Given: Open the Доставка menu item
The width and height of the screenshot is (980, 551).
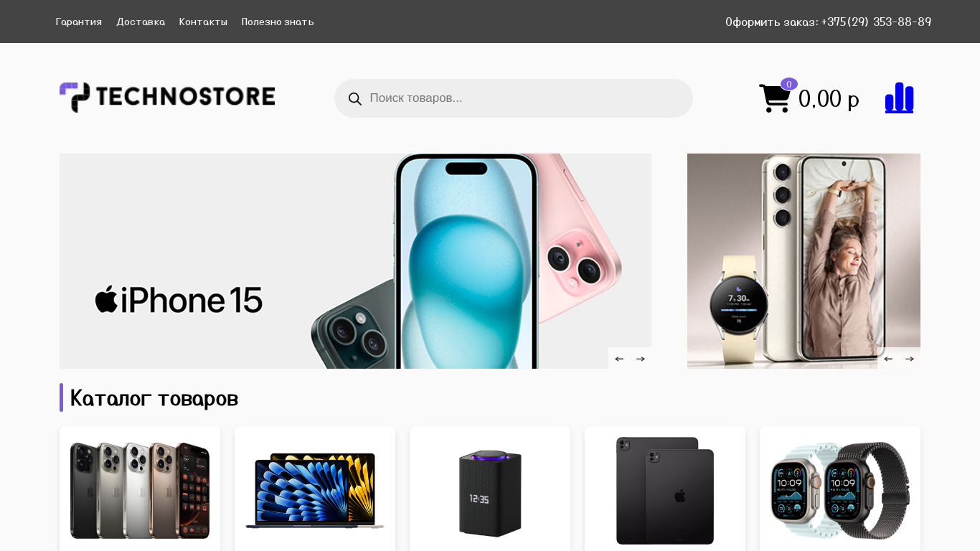Looking at the screenshot, I should (x=141, y=22).
